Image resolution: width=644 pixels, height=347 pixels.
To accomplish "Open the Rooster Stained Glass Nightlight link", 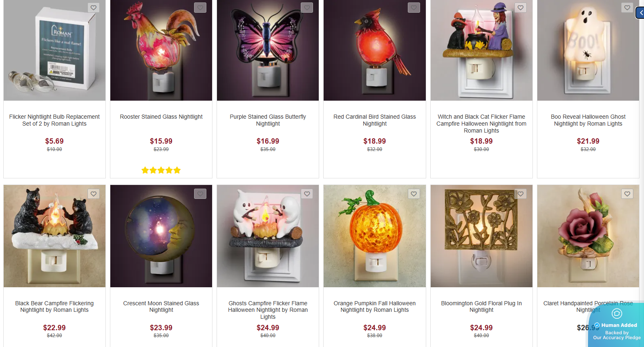I will point(161,117).
